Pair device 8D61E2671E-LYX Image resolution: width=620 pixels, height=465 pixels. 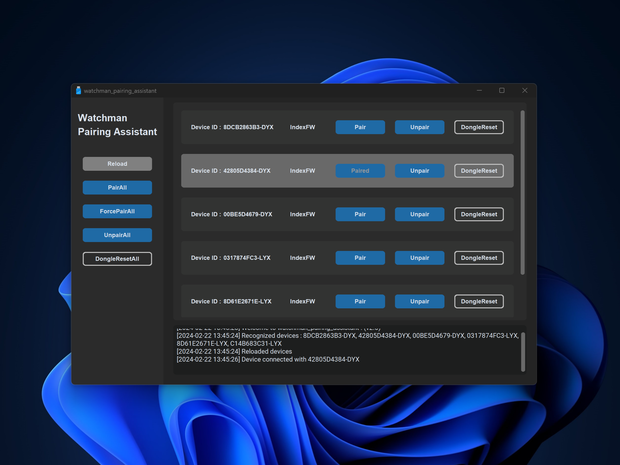(x=360, y=301)
